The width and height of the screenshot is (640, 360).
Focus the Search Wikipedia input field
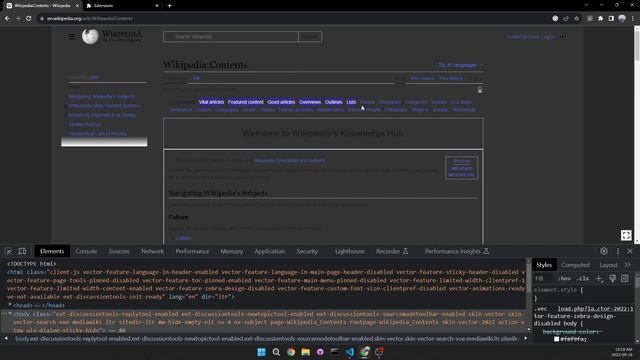[231, 37]
